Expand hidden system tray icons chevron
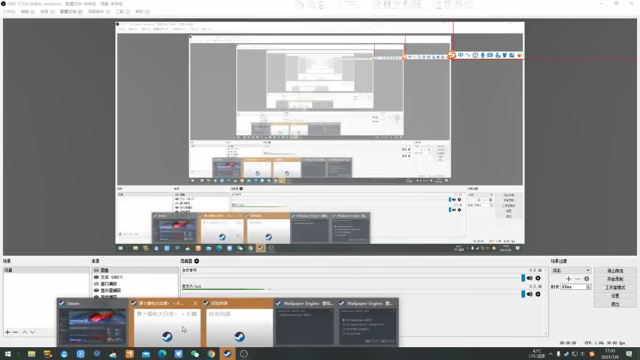 551,354
